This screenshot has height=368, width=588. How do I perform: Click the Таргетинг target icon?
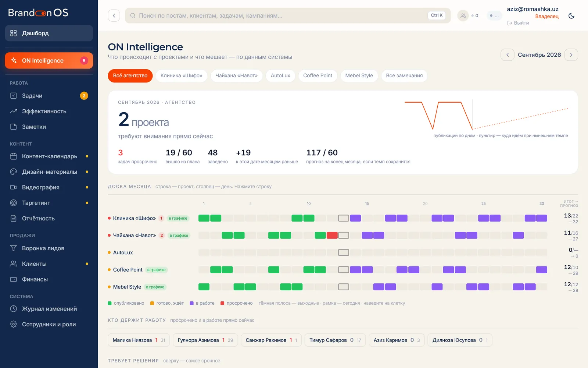[x=14, y=203]
